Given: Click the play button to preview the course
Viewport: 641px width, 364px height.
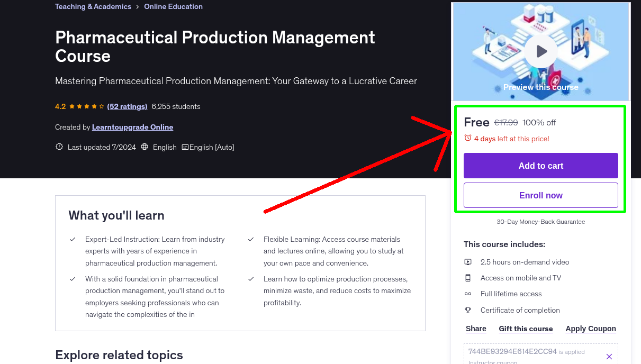Looking at the screenshot, I should (540, 51).
